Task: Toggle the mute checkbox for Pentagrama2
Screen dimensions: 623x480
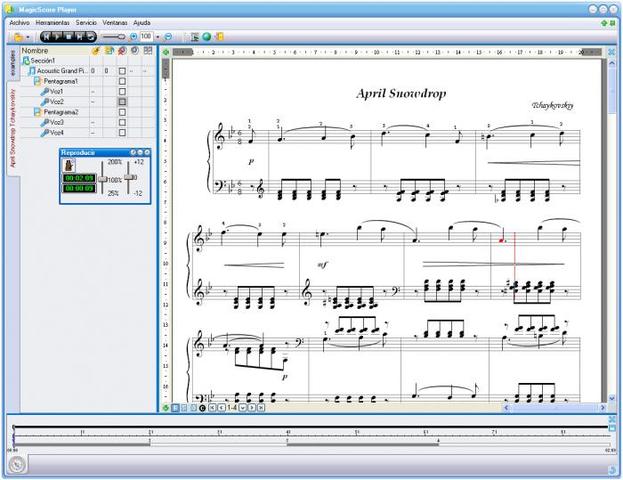Action: point(122,112)
